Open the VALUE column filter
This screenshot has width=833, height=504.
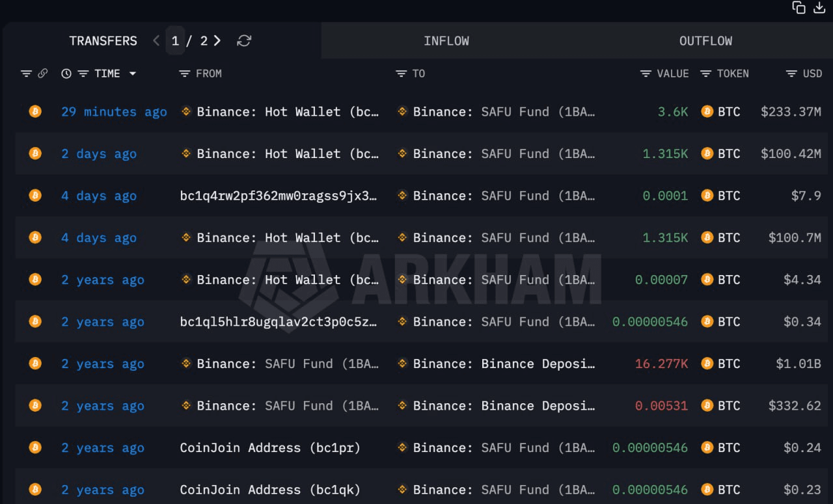pos(646,73)
